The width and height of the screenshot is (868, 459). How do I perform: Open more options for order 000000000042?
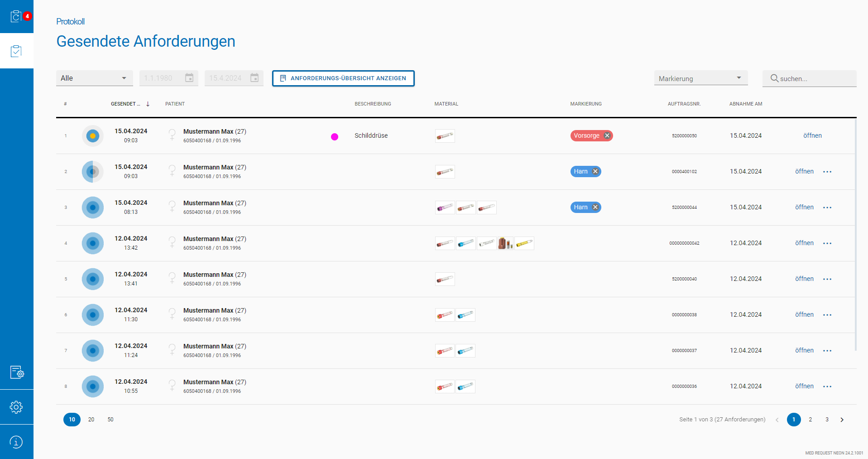pyautogui.click(x=827, y=243)
